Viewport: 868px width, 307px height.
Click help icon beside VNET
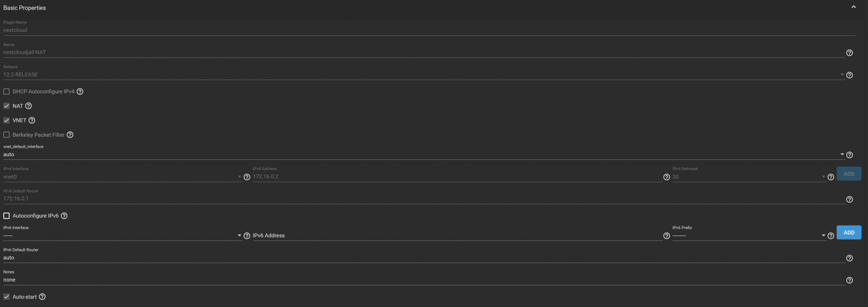pyautogui.click(x=32, y=120)
